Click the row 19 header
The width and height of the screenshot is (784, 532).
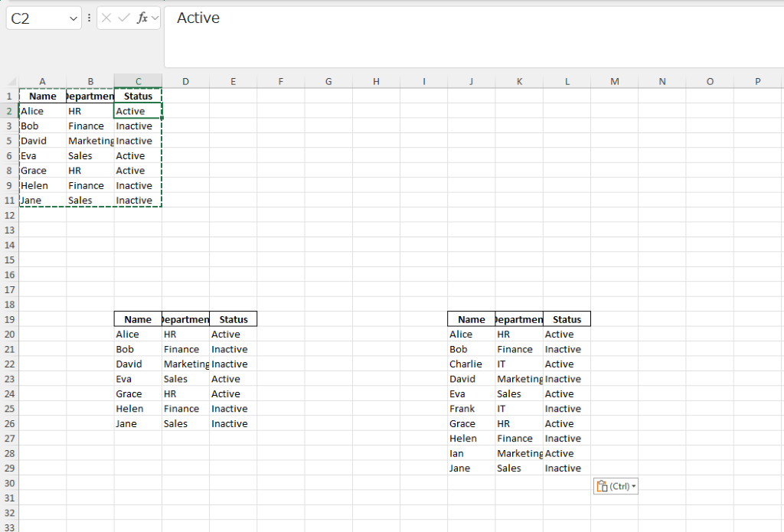(x=8, y=318)
